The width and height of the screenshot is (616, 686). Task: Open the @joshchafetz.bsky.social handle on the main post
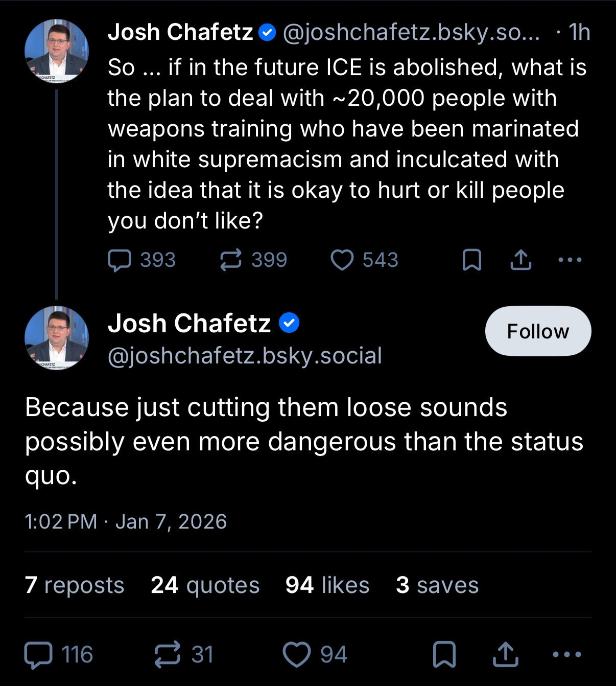tap(245, 356)
